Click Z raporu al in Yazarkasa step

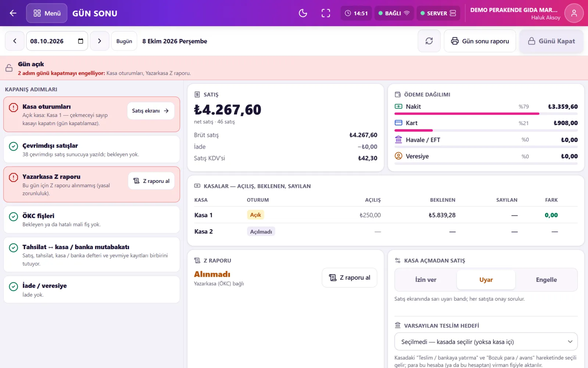151,181
